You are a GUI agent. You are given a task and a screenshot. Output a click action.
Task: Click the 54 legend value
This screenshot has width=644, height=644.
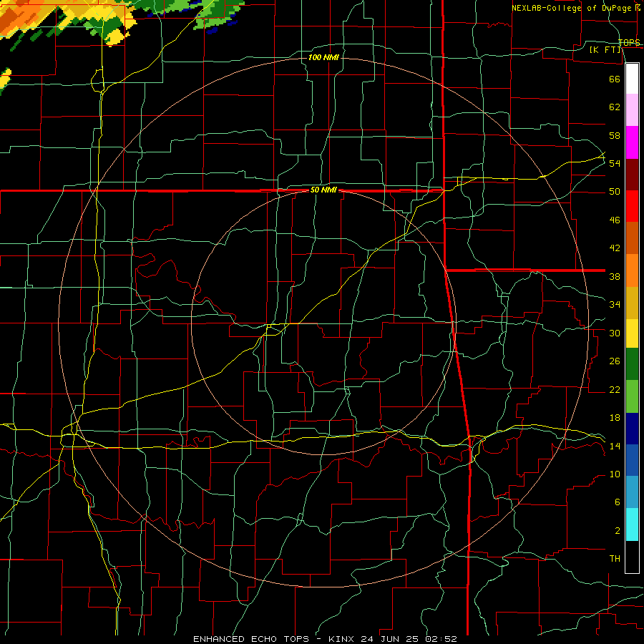(x=615, y=163)
